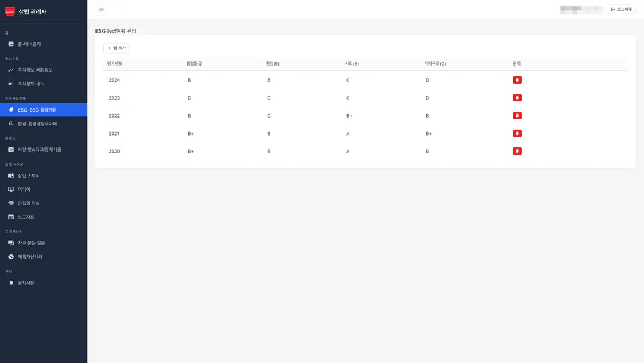Image resolution: width=644 pixels, height=363 pixels.
Task: Click the 2023 year cell
Action: pos(114,98)
